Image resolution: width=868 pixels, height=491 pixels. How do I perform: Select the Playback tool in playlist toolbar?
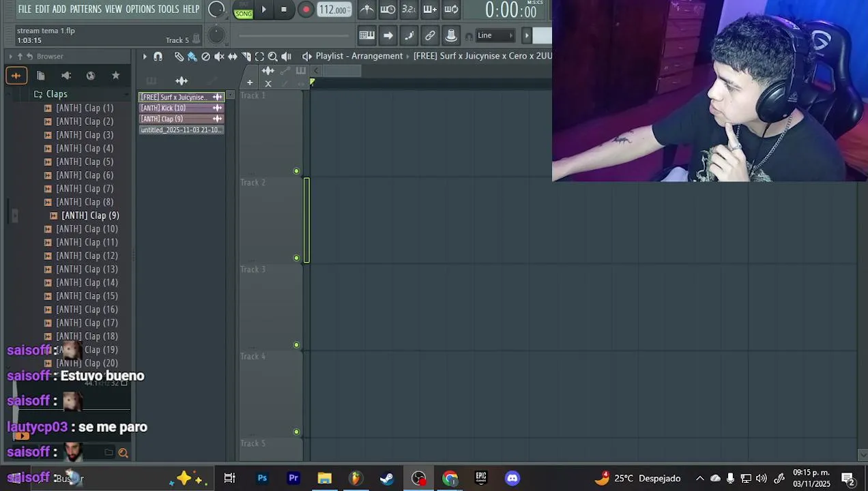point(287,57)
